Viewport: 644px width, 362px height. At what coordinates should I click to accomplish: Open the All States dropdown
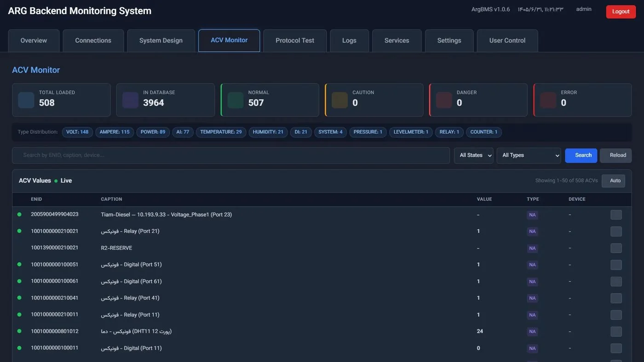tap(474, 155)
